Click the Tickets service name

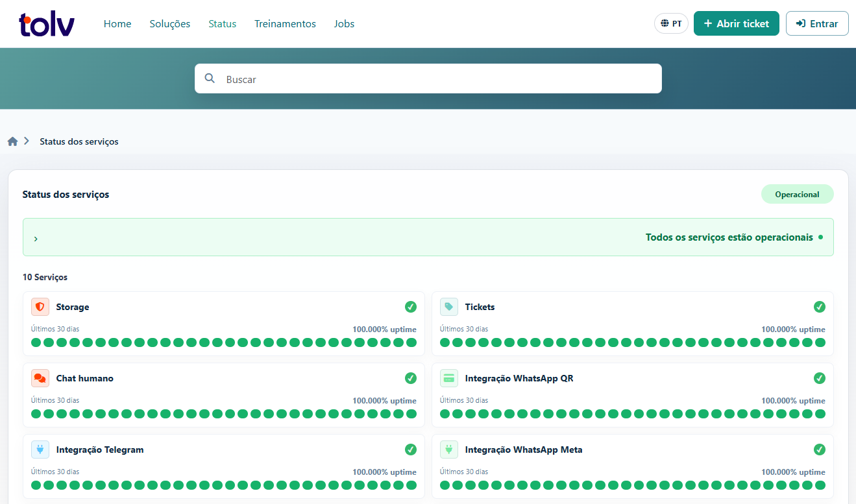(480, 307)
